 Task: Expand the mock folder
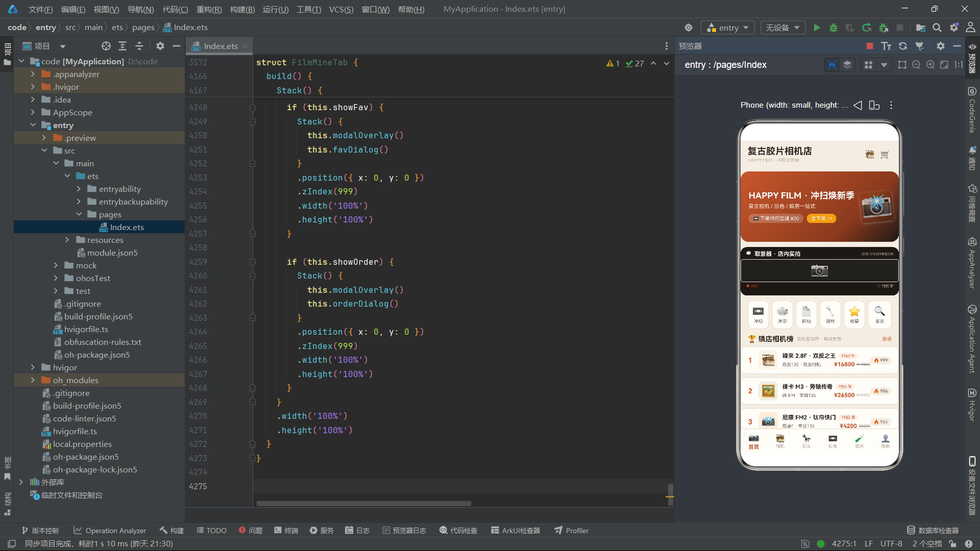tap(56, 265)
